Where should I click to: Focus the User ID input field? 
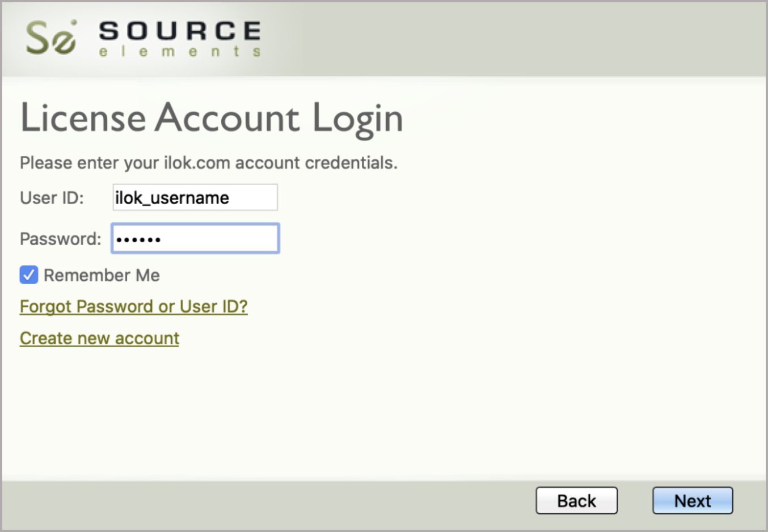(x=195, y=197)
